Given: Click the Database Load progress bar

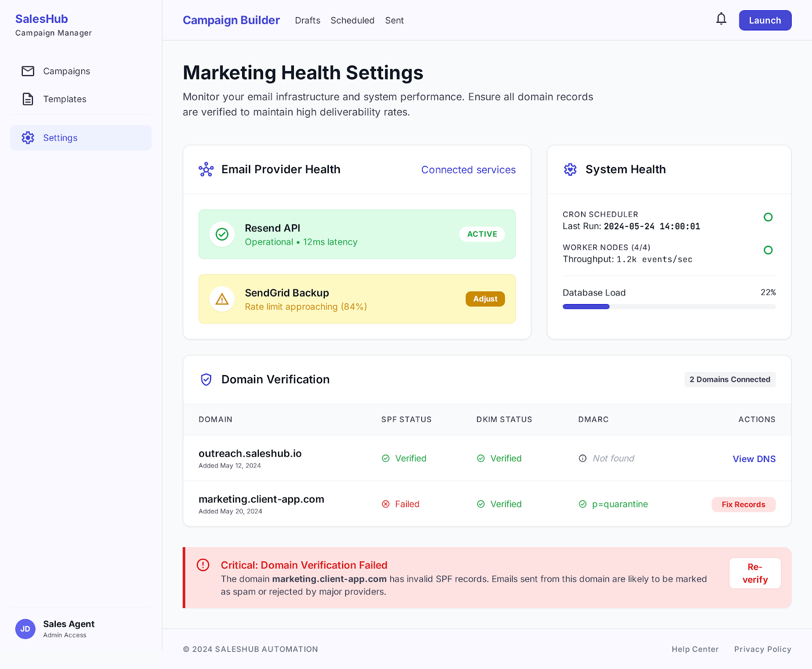Looking at the screenshot, I should 669,307.
